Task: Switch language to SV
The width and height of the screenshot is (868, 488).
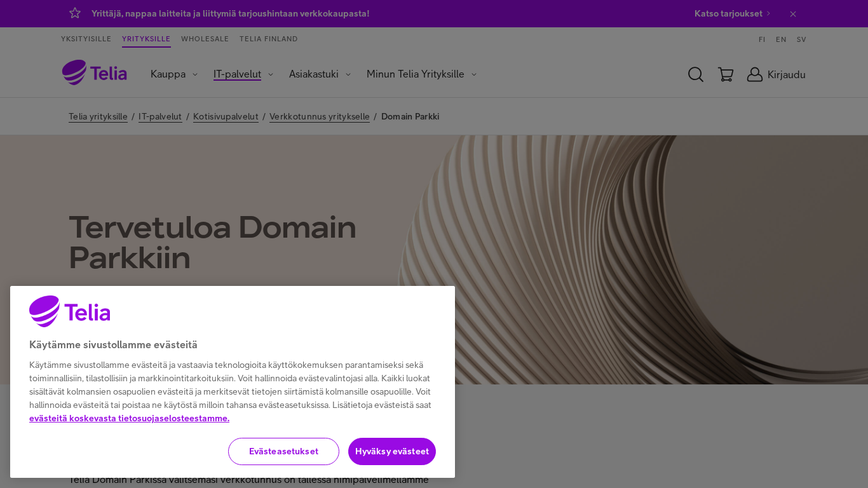Action: point(801,39)
